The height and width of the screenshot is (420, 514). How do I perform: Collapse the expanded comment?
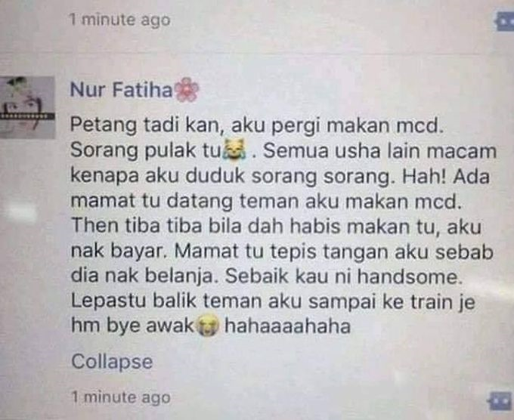tap(112, 362)
